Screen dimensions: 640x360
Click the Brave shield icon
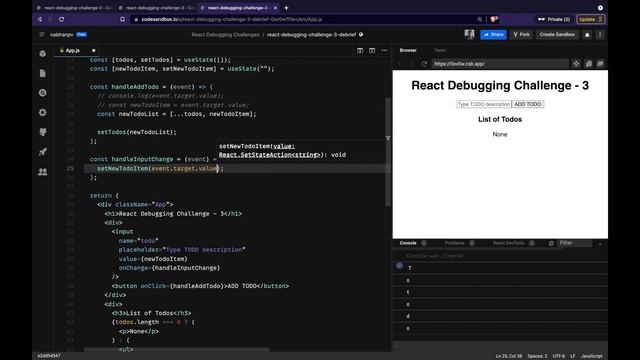[x=494, y=19]
